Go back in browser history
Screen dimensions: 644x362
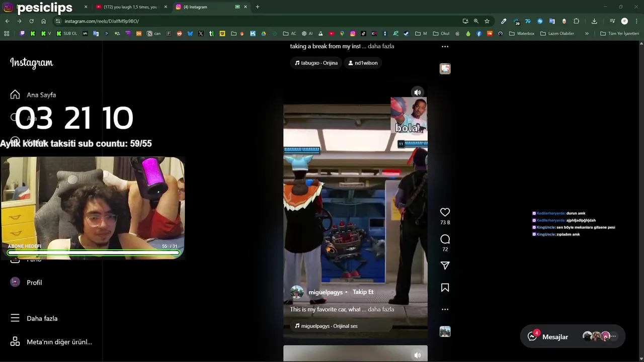7,21
